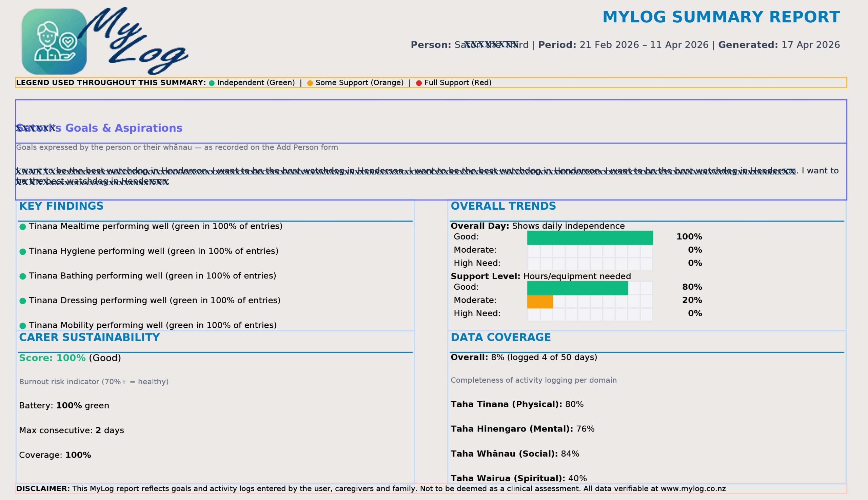
Task: Click Completeness of activity logging note
Action: point(534,381)
